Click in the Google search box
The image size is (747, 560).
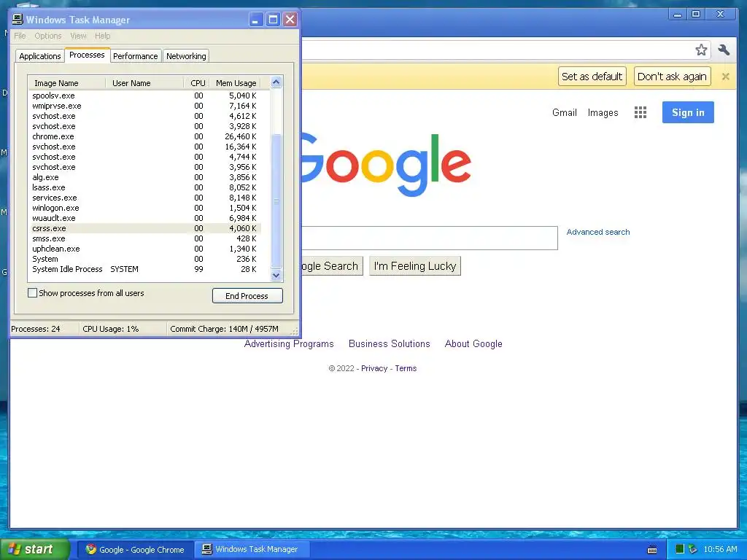429,238
